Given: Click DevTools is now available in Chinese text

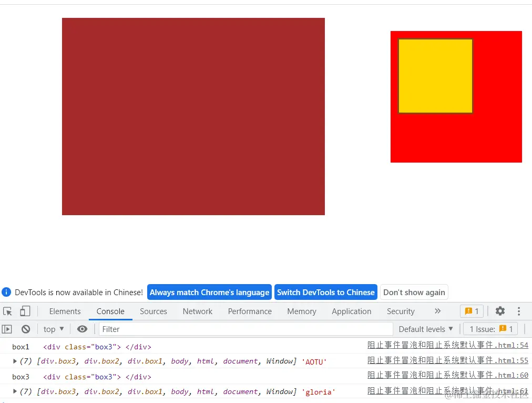Looking at the screenshot, I should click(79, 293).
